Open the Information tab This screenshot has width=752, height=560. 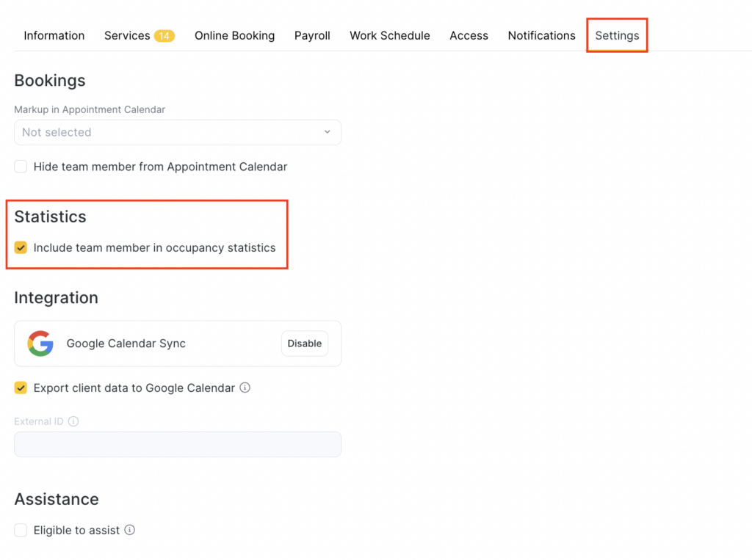tap(54, 35)
